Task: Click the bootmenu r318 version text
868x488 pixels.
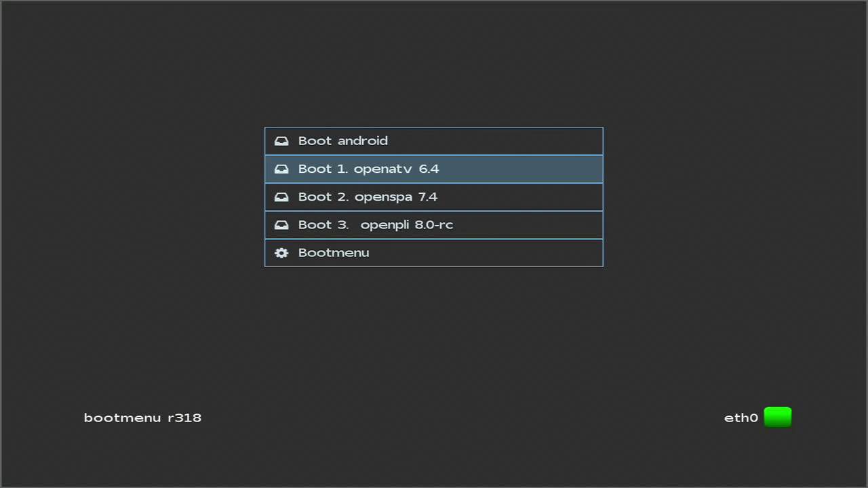Action: [x=142, y=418]
